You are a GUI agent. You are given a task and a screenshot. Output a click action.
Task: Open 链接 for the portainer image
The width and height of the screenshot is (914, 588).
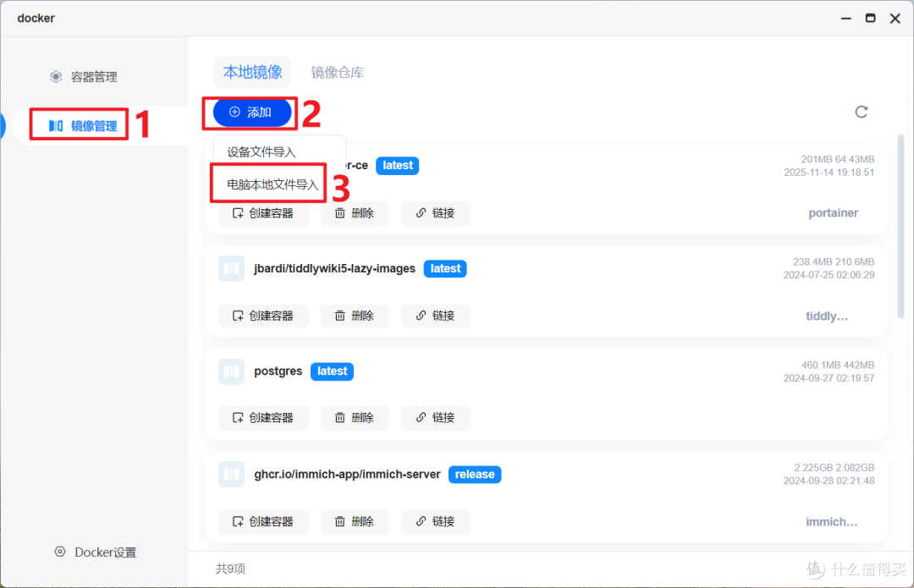pos(436,213)
